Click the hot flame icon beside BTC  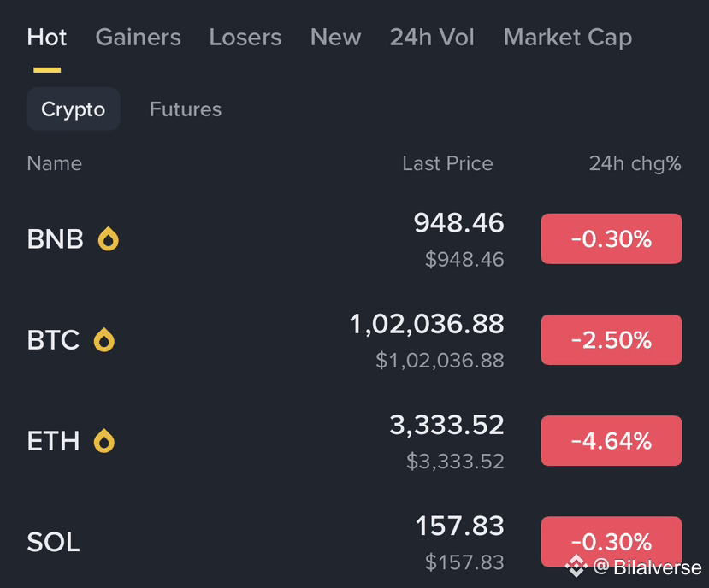coord(104,339)
